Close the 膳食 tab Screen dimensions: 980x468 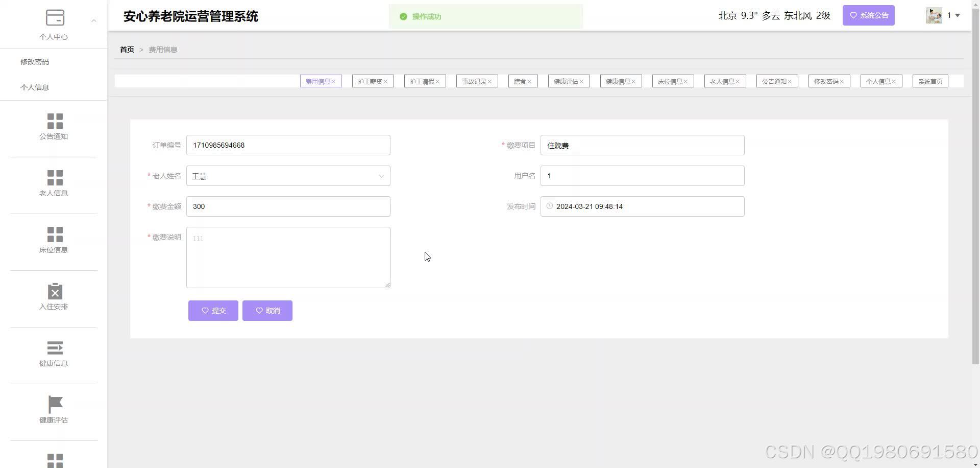(529, 82)
